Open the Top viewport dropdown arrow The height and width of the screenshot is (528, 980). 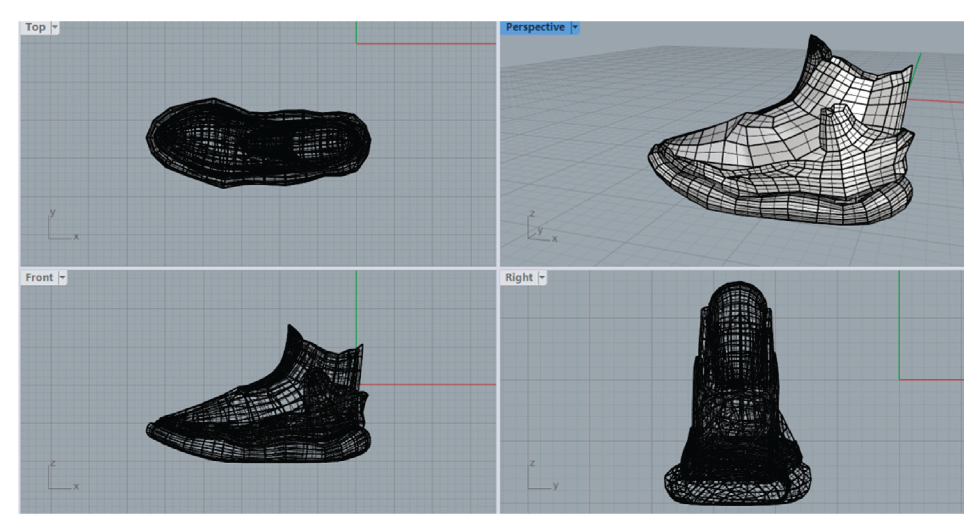pyautogui.click(x=55, y=27)
